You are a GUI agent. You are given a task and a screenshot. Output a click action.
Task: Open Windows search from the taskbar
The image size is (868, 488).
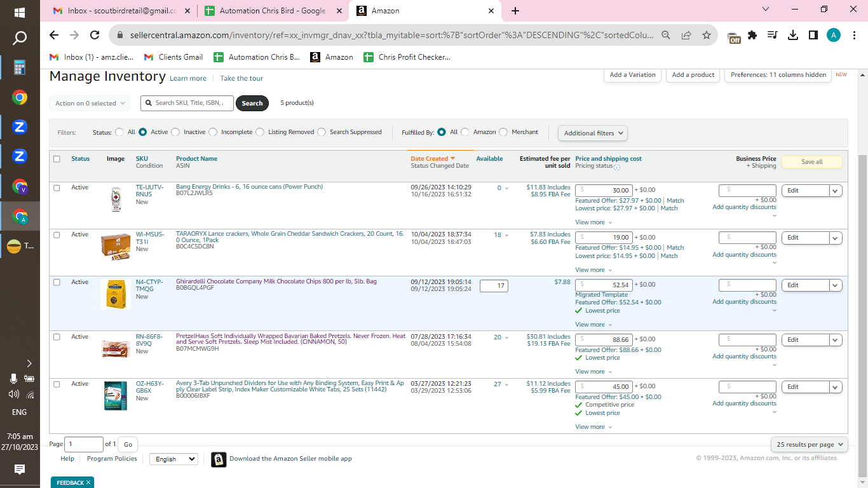pos(20,38)
